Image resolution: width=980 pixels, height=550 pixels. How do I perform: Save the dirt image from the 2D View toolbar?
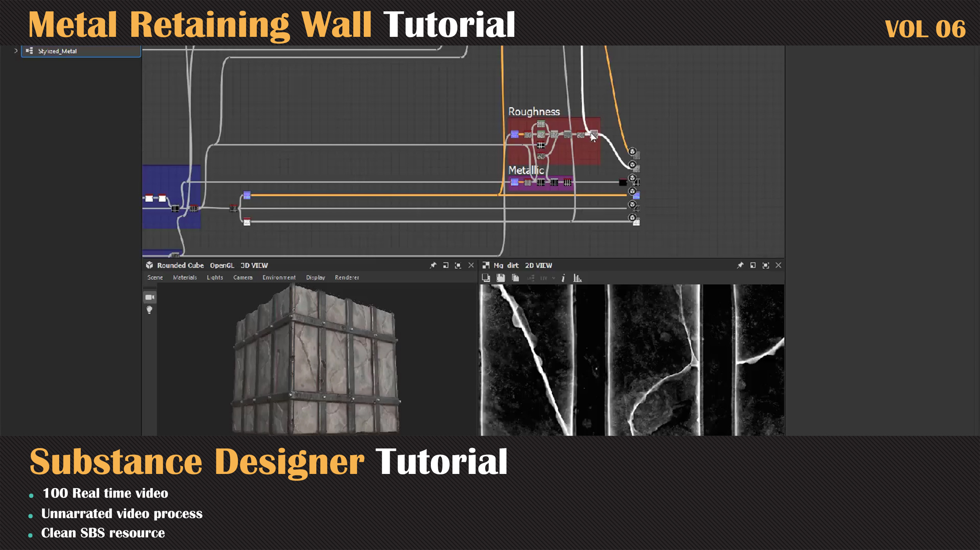tap(501, 278)
